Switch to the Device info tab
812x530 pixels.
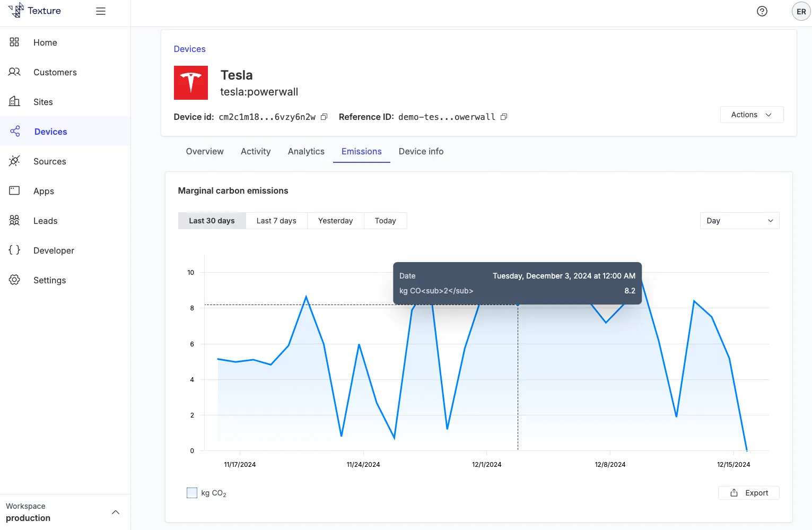[x=421, y=151]
